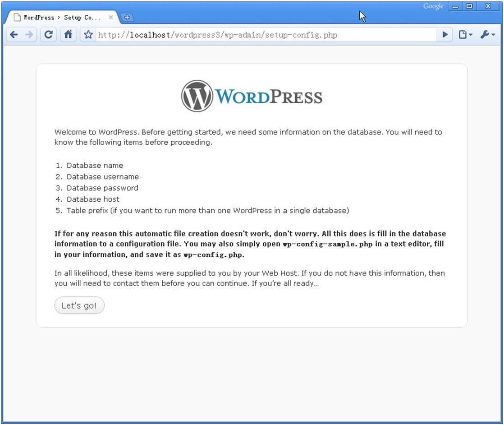Click the 'Database password' list item
Screen dimensions: 504x425
[x=102, y=188]
